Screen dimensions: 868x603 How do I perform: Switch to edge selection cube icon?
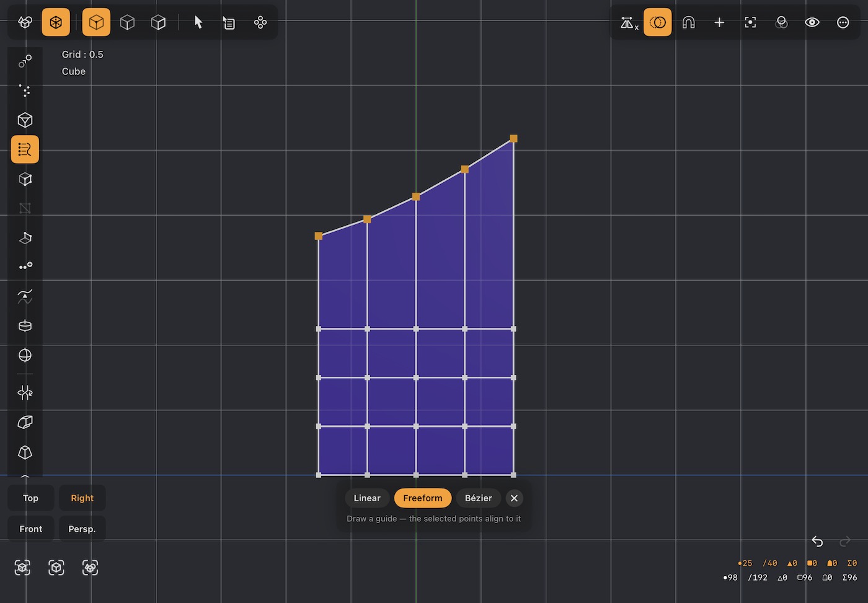tap(127, 22)
